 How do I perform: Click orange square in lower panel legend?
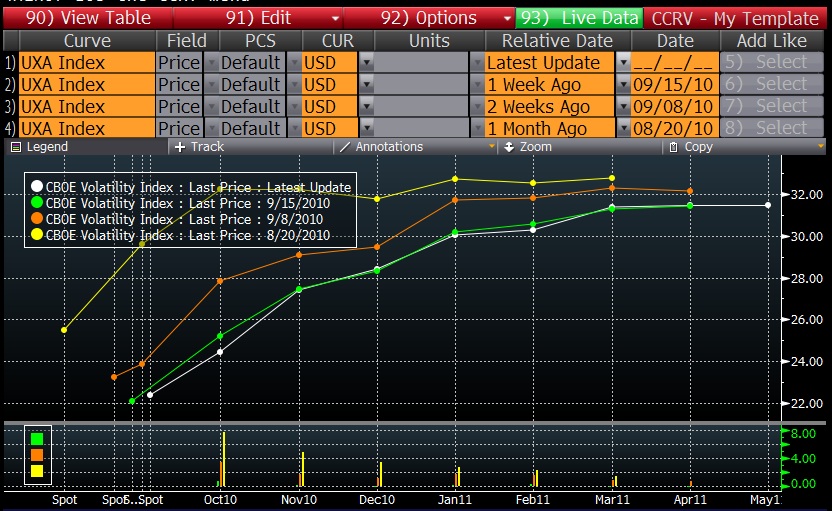pyautogui.click(x=37, y=455)
